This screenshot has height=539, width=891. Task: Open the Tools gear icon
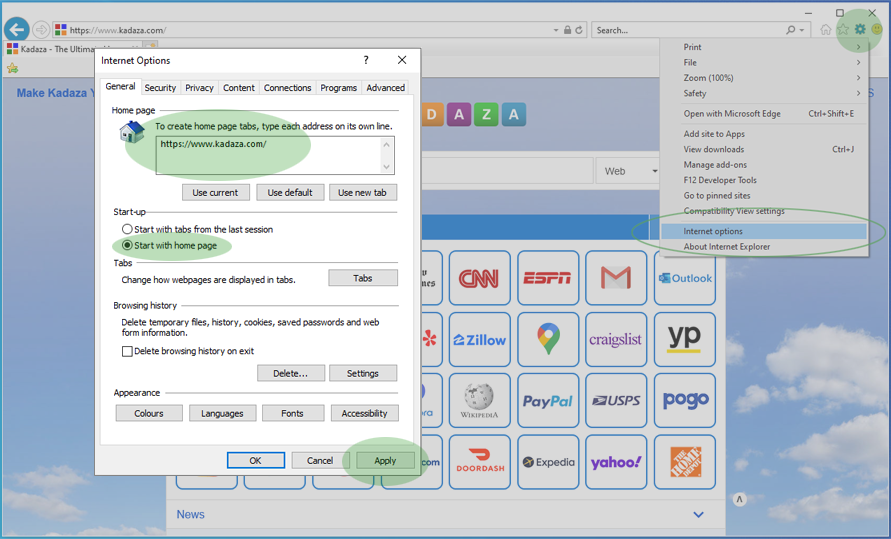pyautogui.click(x=860, y=29)
